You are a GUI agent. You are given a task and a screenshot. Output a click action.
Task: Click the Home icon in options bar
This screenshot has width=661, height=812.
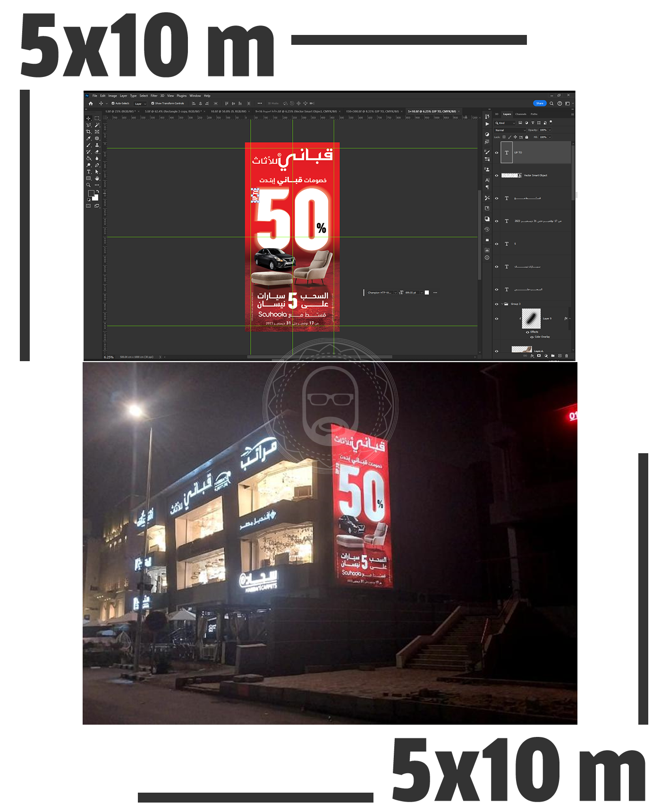click(91, 103)
